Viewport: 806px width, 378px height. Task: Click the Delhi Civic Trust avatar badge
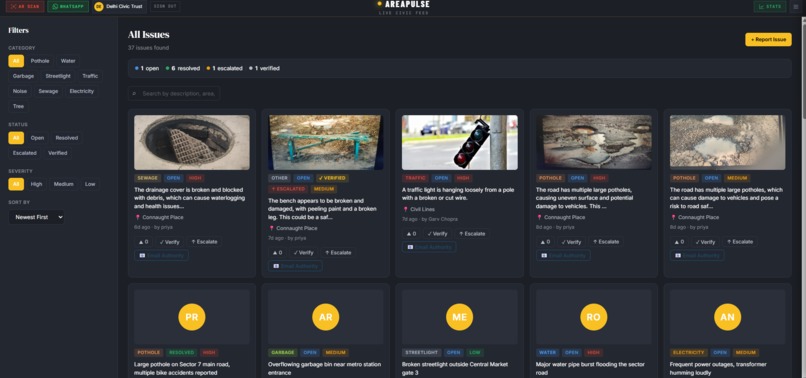coord(98,7)
